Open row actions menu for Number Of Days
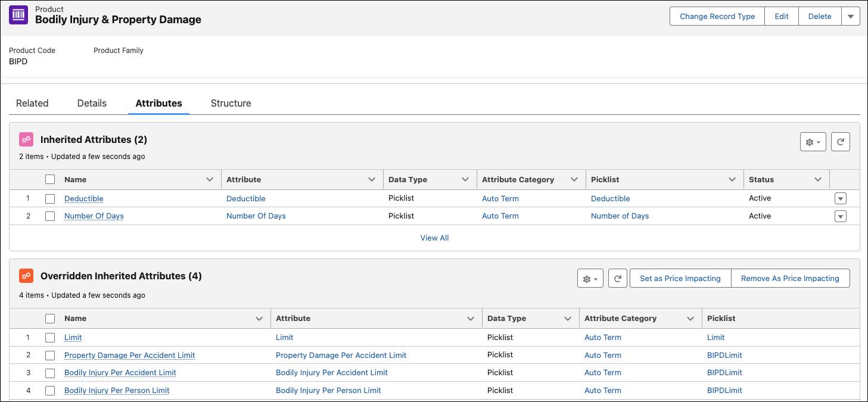 (x=840, y=216)
